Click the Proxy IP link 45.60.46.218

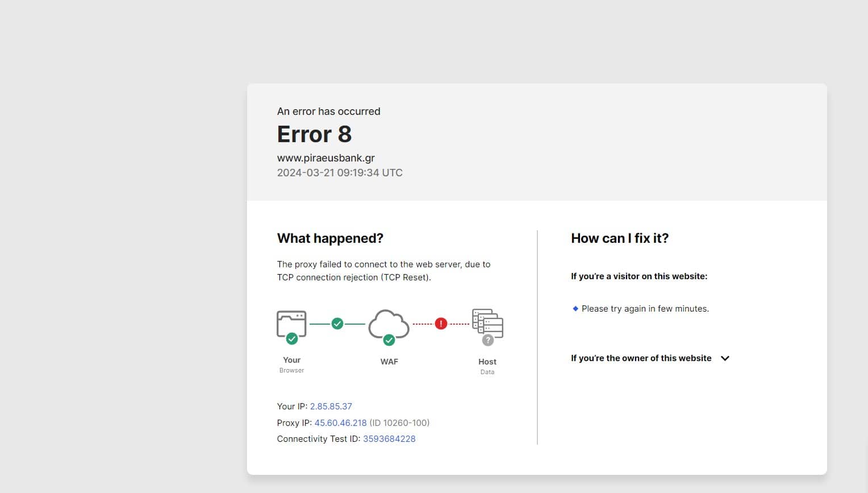[x=340, y=422]
